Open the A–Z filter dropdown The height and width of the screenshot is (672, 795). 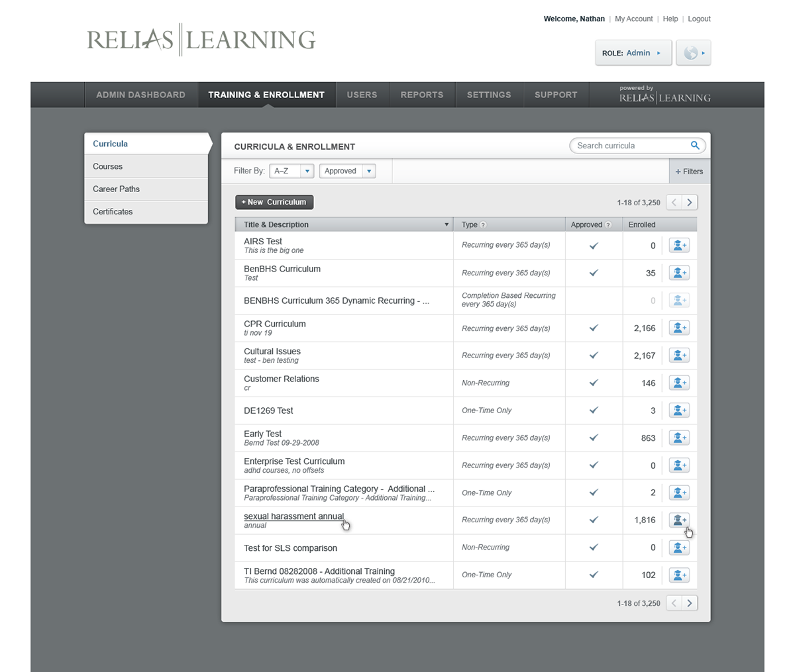pos(291,171)
